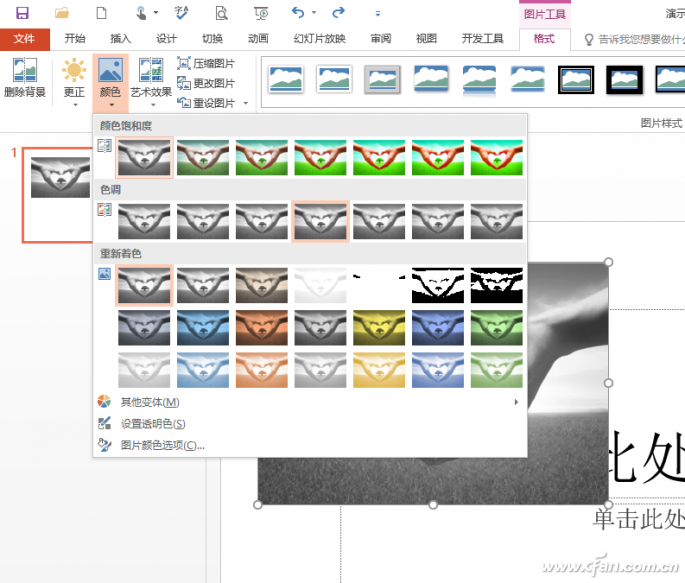Click the 压缩图片 compress pictures icon
685x583 pixels.
click(183, 63)
